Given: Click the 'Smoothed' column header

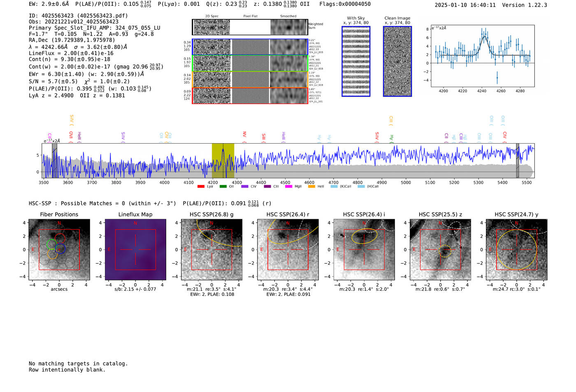Looking at the screenshot, I should click(288, 16).
